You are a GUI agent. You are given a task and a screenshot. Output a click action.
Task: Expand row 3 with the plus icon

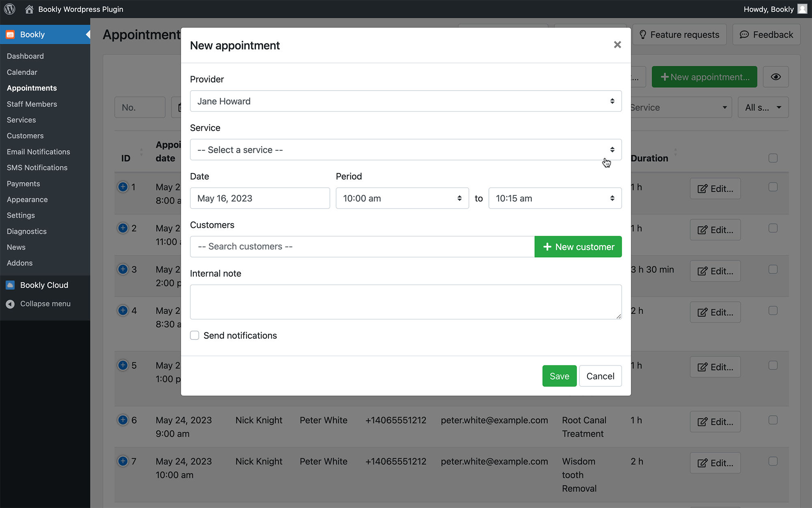coord(123,269)
